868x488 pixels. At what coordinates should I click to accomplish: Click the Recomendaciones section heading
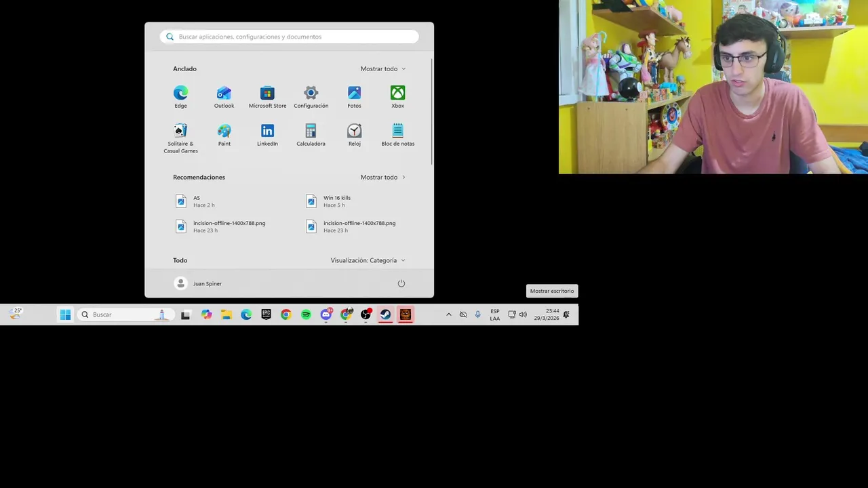point(199,177)
